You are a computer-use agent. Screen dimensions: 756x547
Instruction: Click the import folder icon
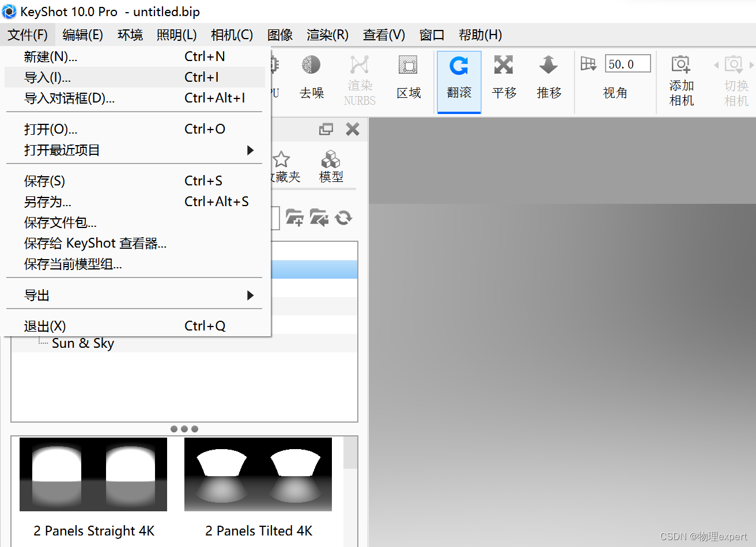click(319, 218)
